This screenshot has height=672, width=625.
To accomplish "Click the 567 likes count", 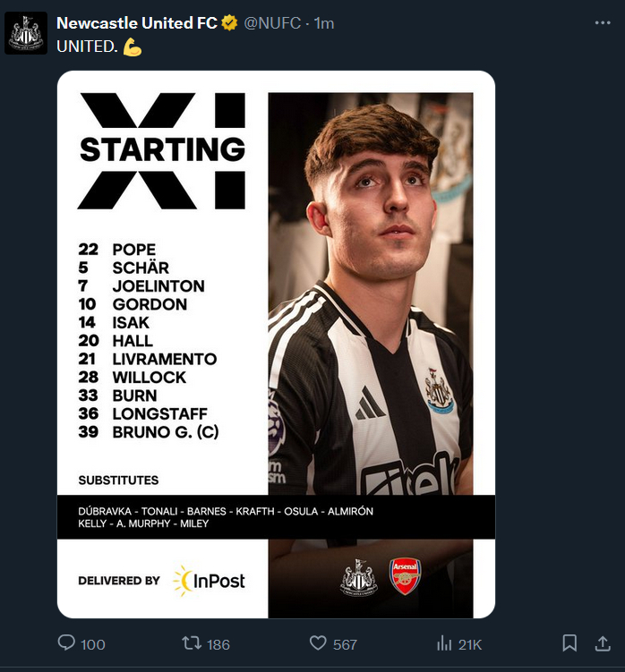I will coord(344,644).
